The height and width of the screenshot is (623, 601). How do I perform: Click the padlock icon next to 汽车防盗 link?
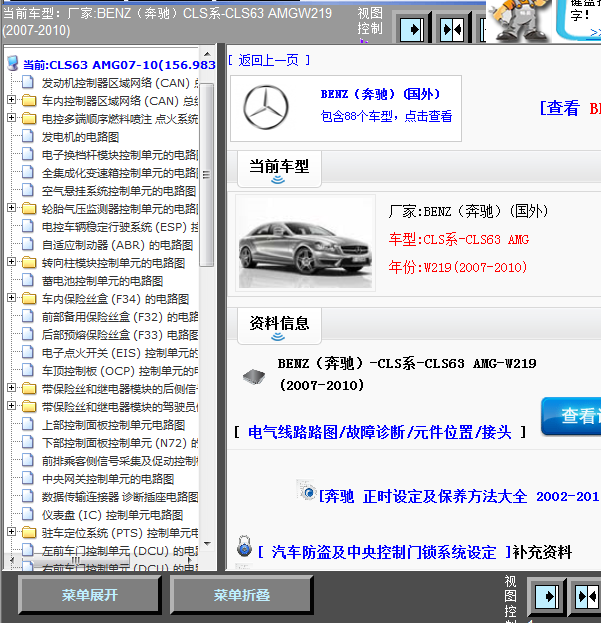(244, 546)
